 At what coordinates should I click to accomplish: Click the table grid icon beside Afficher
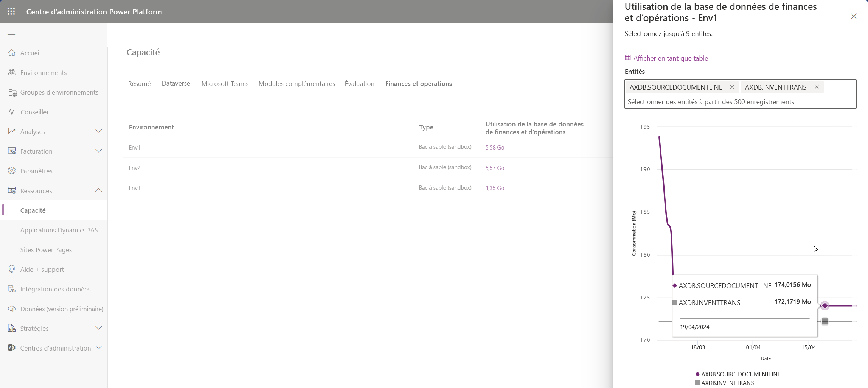[x=628, y=58]
